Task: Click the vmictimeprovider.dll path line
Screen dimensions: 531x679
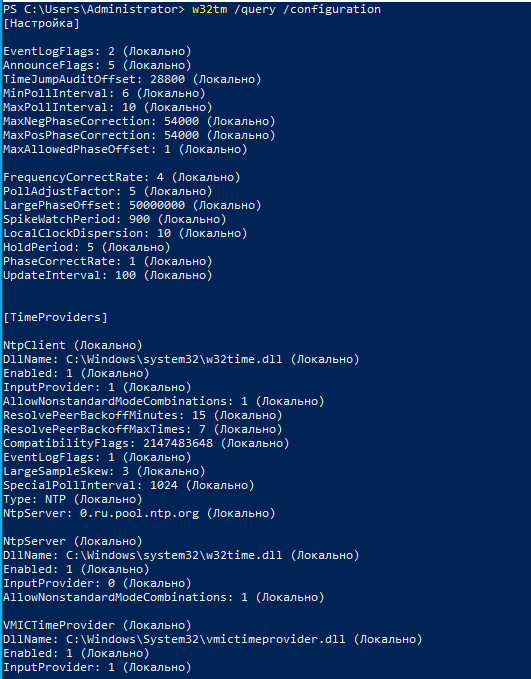Action: [x=212, y=639]
